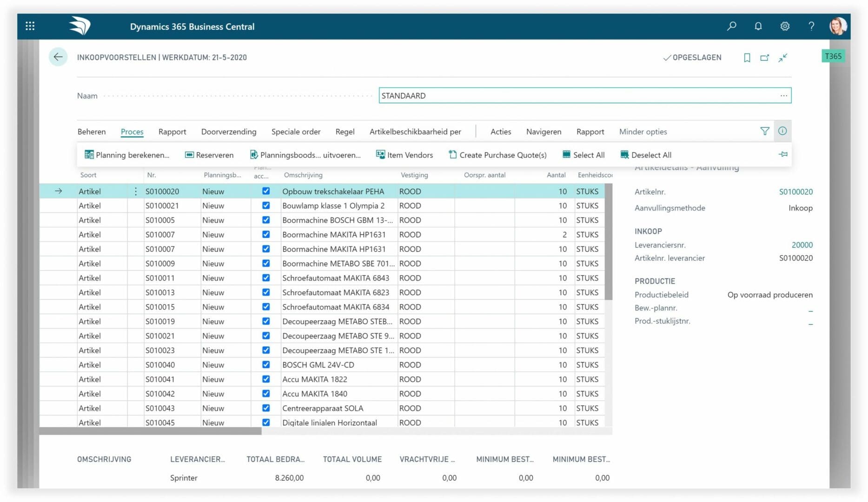The width and height of the screenshot is (868, 502).
Task: Go back with the arrow button
Action: [x=58, y=57]
